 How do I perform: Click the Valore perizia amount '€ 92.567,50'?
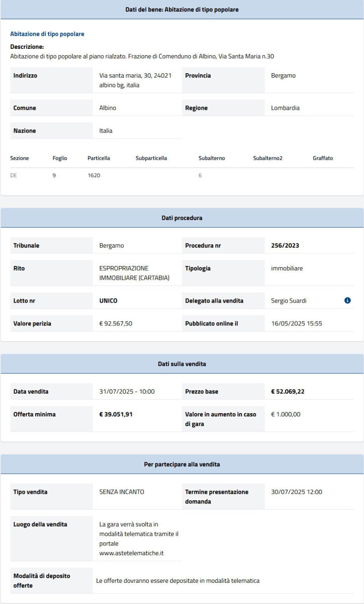pyautogui.click(x=116, y=324)
